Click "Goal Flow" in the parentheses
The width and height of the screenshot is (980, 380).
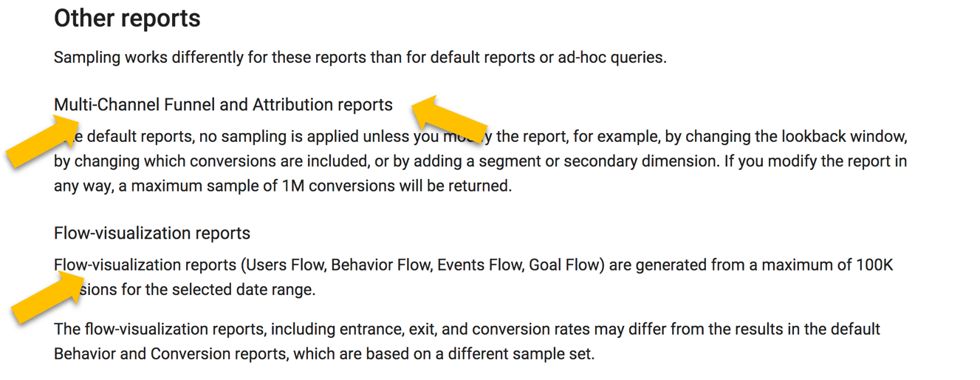click(x=563, y=265)
